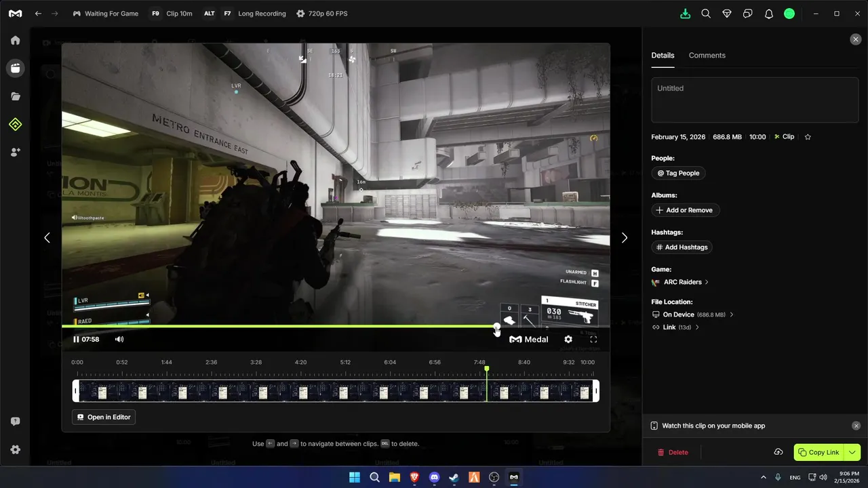This screenshot has height=488, width=868.
Task: Open the notifications bell
Action: [769, 14]
